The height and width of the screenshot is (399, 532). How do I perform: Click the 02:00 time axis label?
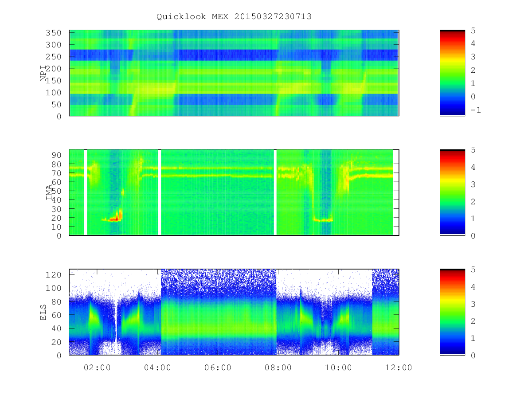[97, 368]
